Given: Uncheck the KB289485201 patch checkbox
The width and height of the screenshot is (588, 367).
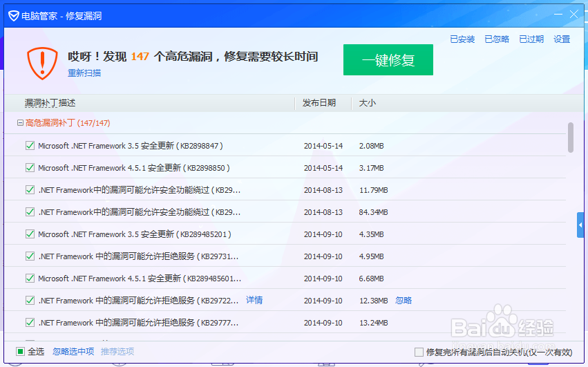Looking at the screenshot, I should tap(30, 234).
